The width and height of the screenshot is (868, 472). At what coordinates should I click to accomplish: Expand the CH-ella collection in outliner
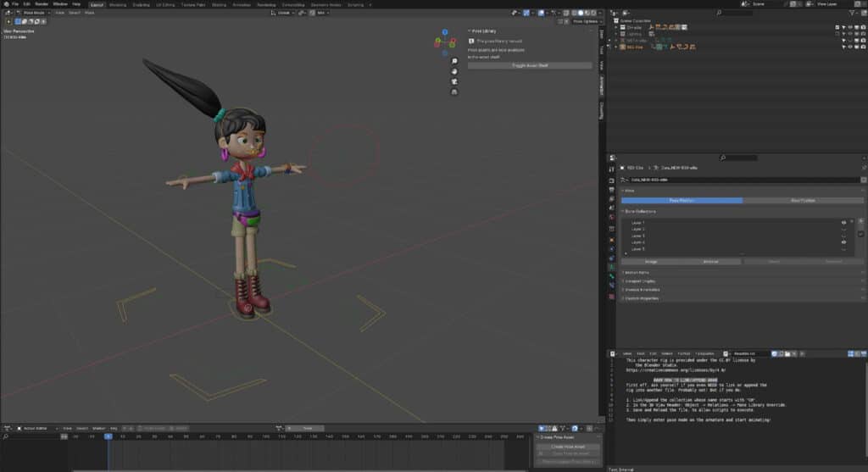click(x=616, y=26)
